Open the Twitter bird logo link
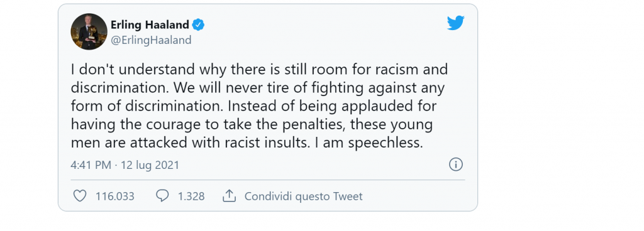This screenshot has height=231, width=644. (455, 23)
